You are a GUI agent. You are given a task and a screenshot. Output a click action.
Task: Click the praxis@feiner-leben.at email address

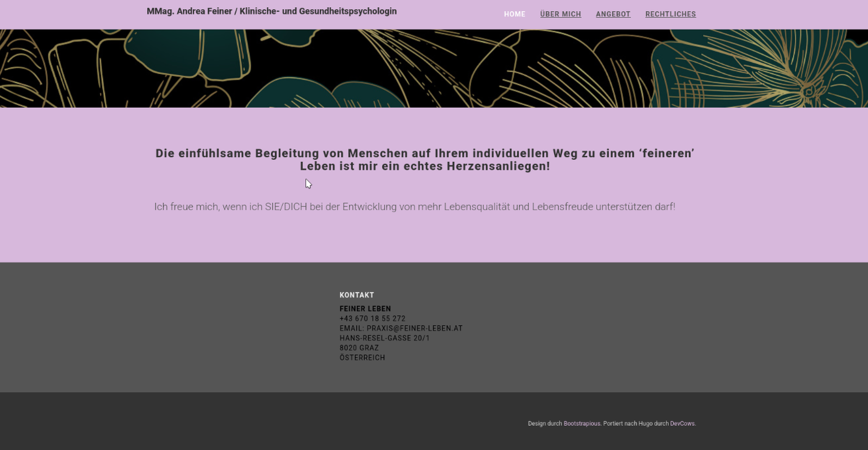coord(414,328)
